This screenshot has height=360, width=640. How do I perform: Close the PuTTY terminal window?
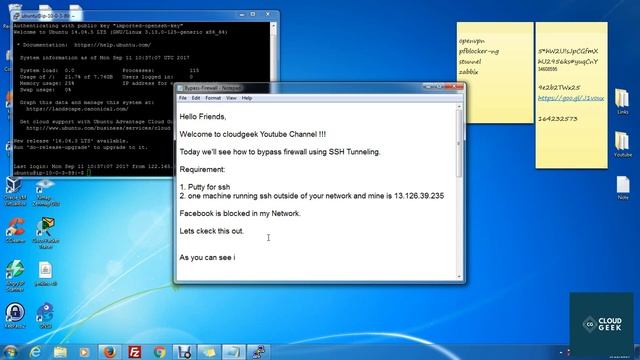coord(268,14)
